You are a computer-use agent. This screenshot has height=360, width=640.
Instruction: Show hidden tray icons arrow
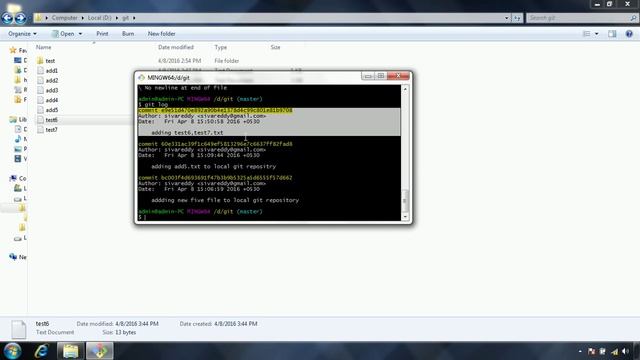coord(580,351)
